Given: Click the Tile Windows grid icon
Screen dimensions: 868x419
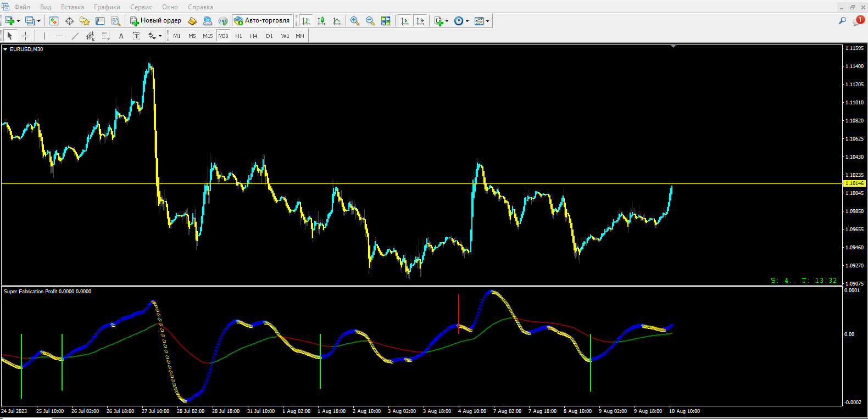Looking at the screenshot, I should pos(386,21).
